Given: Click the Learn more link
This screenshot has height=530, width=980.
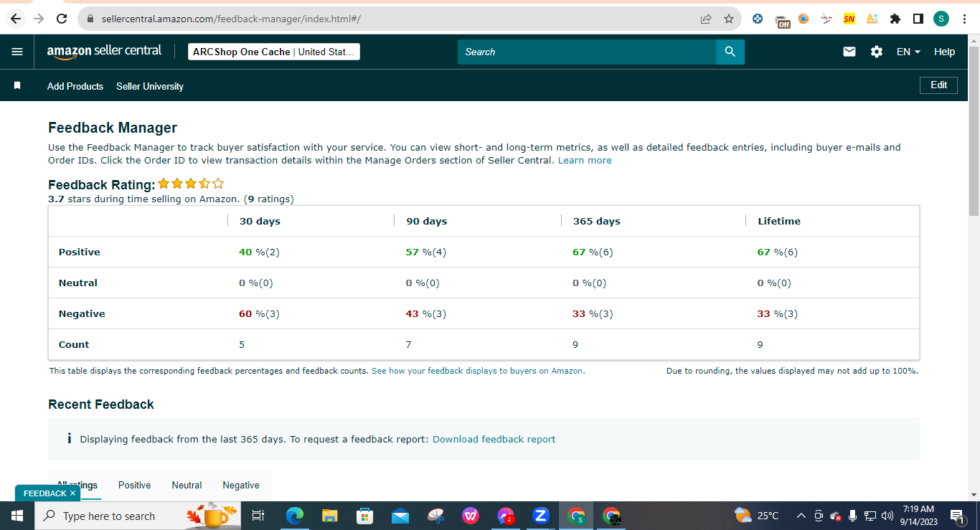Looking at the screenshot, I should [585, 160].
